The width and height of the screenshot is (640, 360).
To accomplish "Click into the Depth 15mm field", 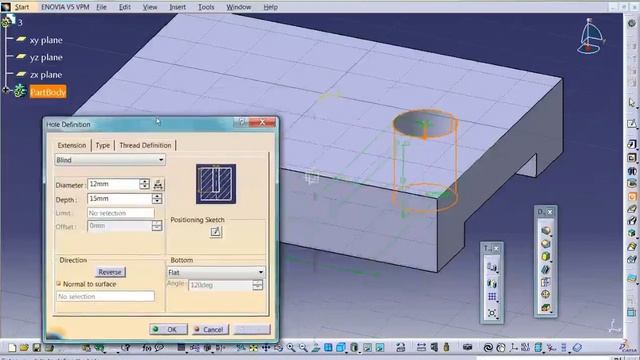I will (x=120, y=199).
